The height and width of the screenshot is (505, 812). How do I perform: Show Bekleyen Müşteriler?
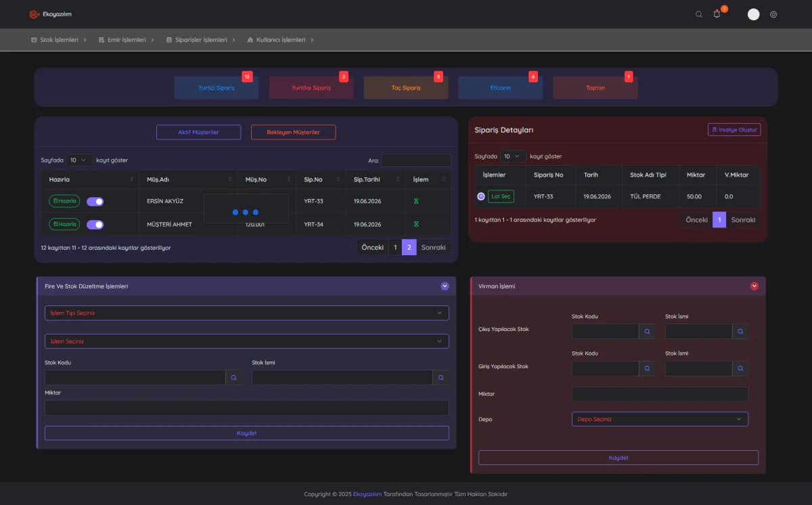tap(293, 132)
